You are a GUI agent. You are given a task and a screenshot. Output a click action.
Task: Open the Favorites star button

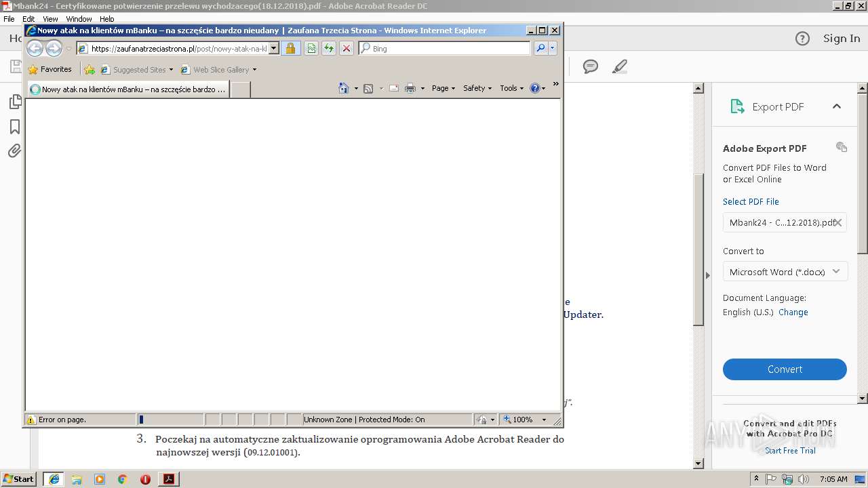(x=50, y=69)
